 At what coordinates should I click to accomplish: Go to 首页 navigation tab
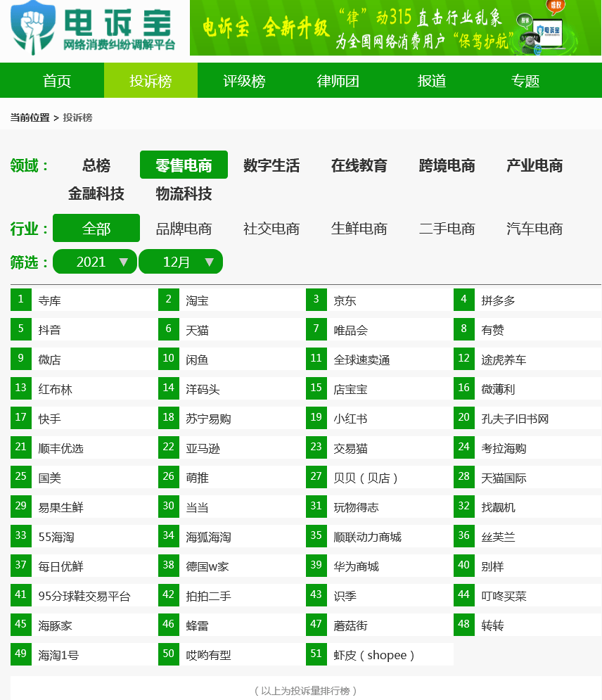[x=57, y=81]
